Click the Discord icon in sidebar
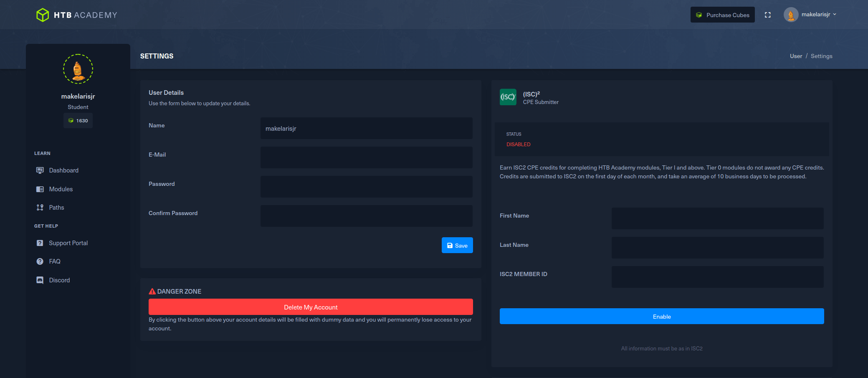The height and width of the screenshot is (378, 868). pos(40,280)
